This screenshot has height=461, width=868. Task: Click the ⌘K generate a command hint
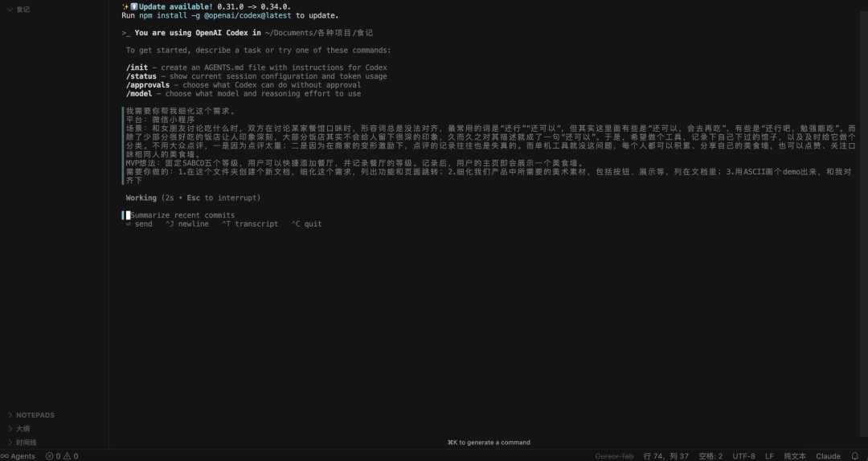489,443
